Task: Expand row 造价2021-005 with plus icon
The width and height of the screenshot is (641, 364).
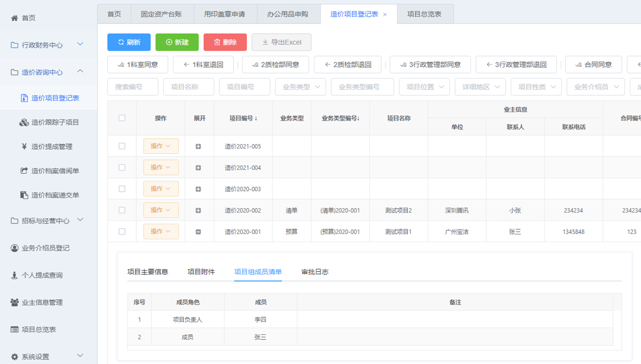Action: click(198, 146)
